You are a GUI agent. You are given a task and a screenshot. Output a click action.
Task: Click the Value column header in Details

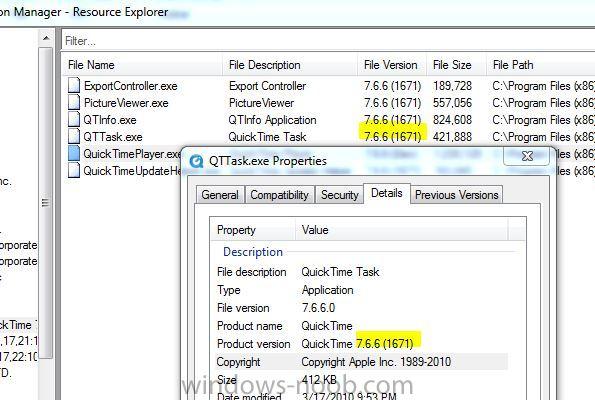click(x=402, y=230)
